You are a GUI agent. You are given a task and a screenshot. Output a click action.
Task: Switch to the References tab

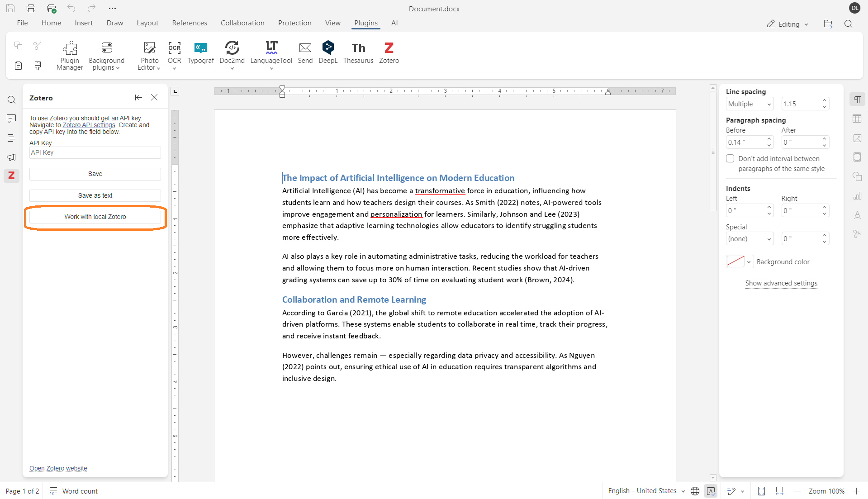(189, 23)
